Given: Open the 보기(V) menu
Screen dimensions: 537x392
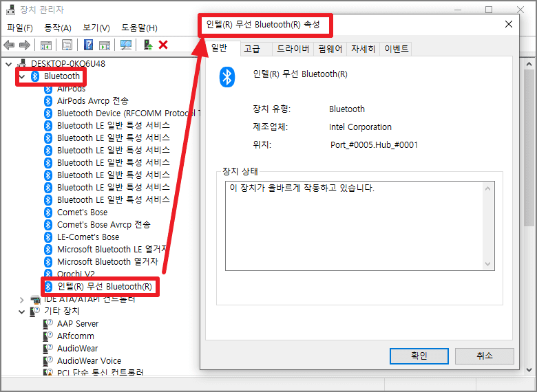Looking at the screenshot, I should [x=96, y=28].
